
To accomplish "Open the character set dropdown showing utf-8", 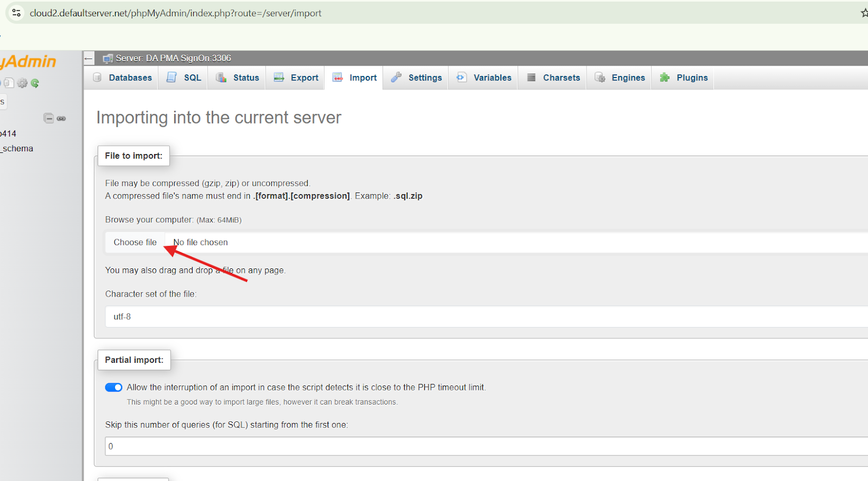I will [487, 317].
